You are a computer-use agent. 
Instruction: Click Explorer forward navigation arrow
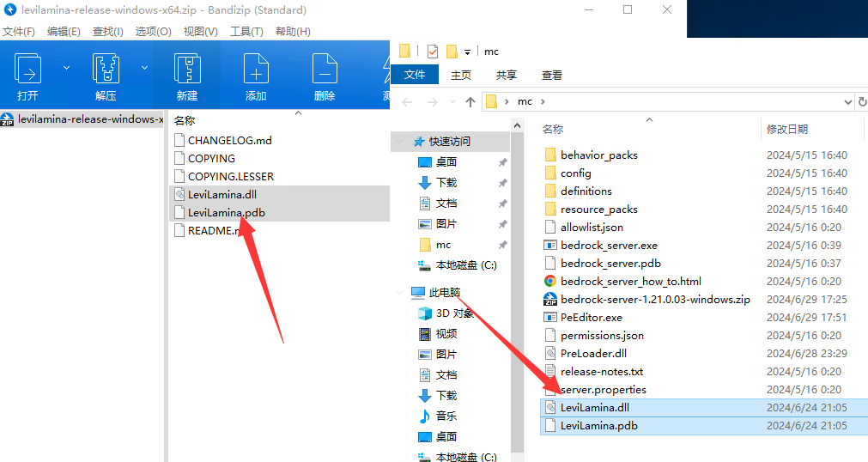[433, 102]
